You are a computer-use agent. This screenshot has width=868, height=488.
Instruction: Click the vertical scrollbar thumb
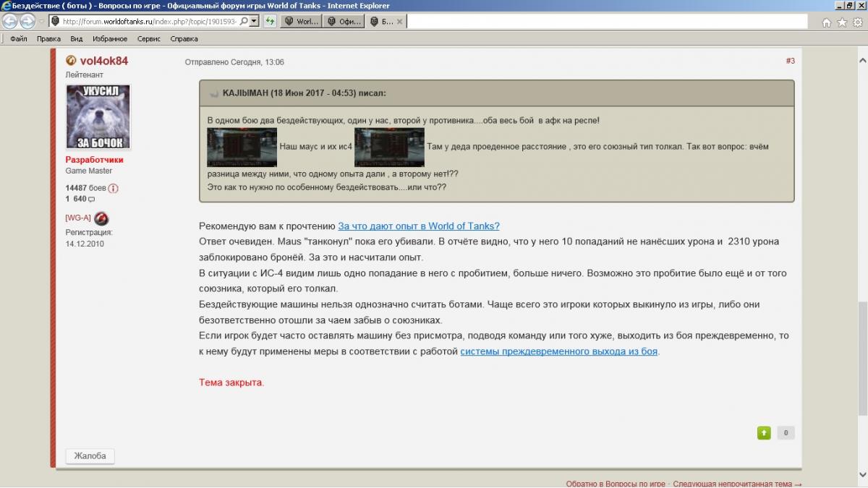(x=862, y=358)
